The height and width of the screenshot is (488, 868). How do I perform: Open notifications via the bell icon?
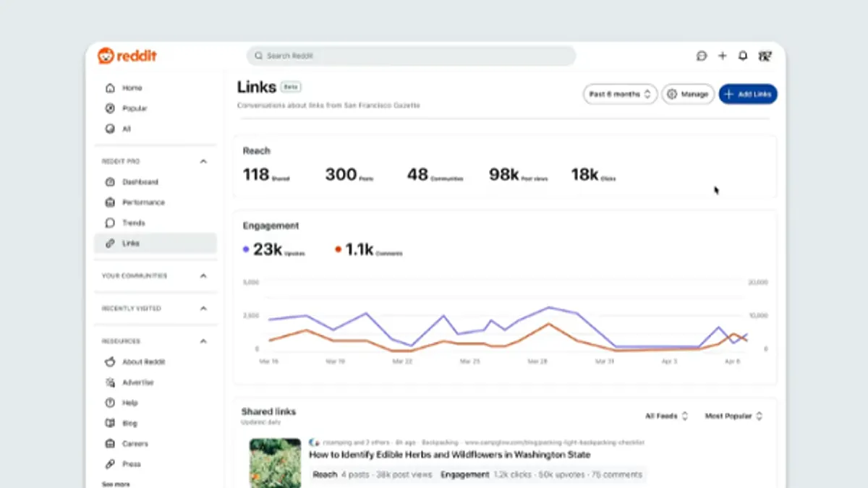[x=743, y=56]
